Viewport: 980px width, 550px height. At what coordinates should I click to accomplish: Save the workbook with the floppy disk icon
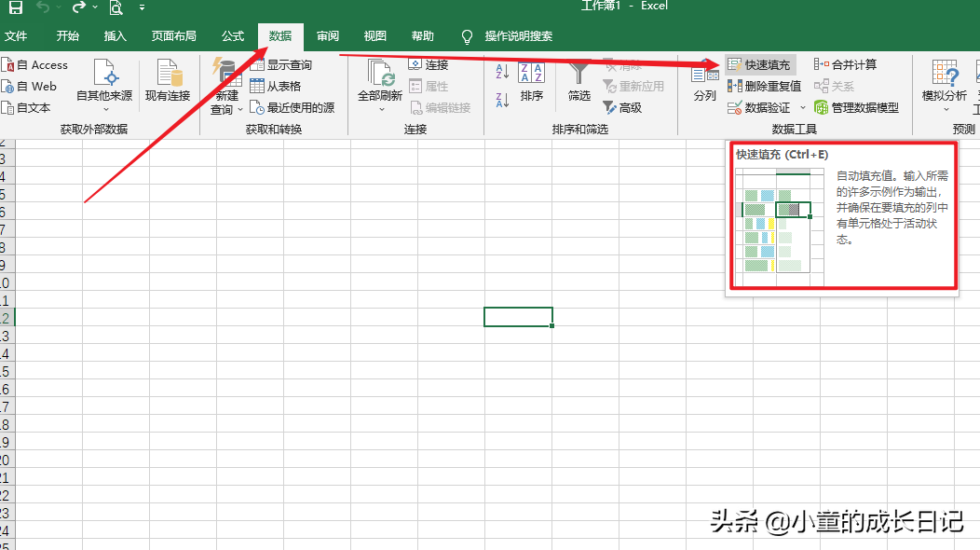(x=16, y=7)
